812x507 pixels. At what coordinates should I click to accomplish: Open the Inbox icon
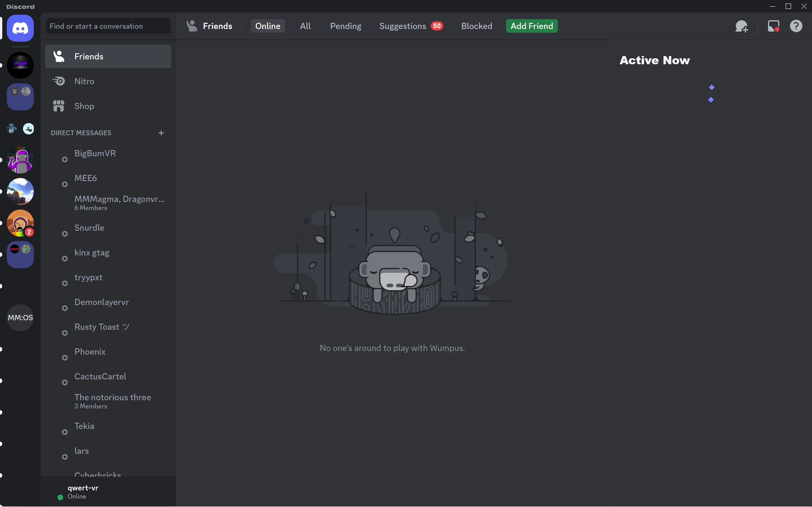773,26
